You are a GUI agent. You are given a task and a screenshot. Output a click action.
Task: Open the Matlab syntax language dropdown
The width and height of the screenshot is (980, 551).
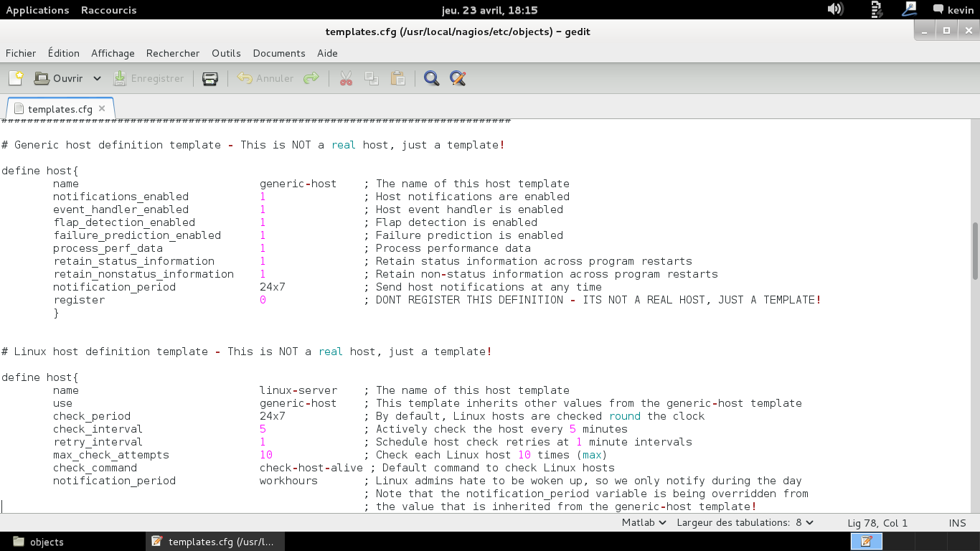click(643, 523)
